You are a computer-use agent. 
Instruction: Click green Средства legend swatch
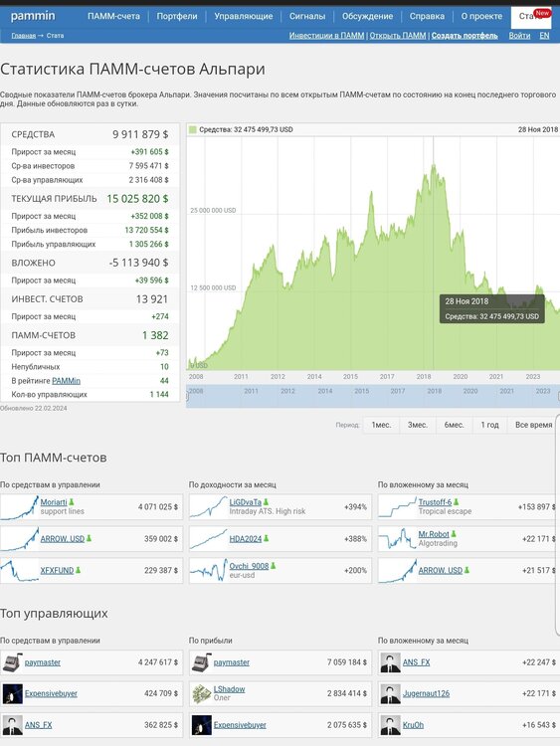[x=193, y=129]
